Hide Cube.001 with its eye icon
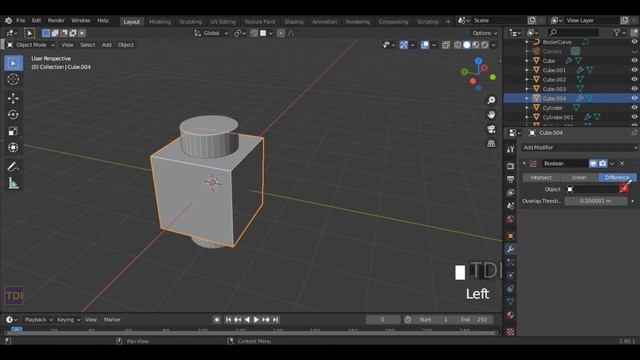 [x=634, y=70]
